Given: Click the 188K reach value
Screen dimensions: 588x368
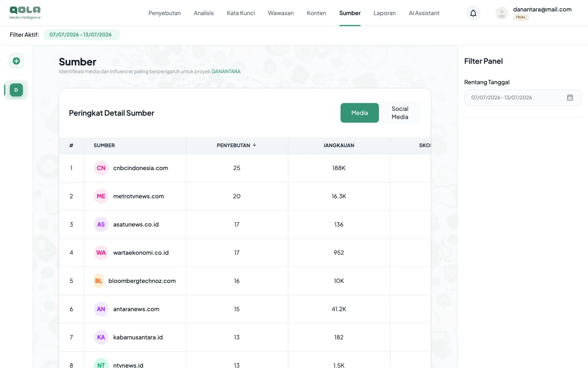Looking at the screenshot, I should 339,168.
